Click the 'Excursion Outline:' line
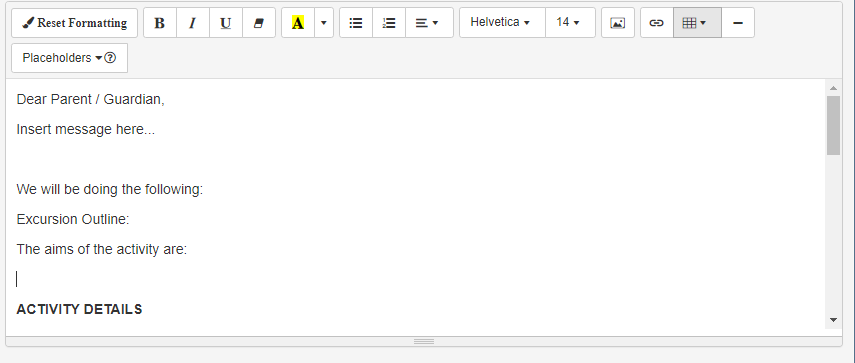The height and width of the screenshot is (363, 855). [73, 219]
